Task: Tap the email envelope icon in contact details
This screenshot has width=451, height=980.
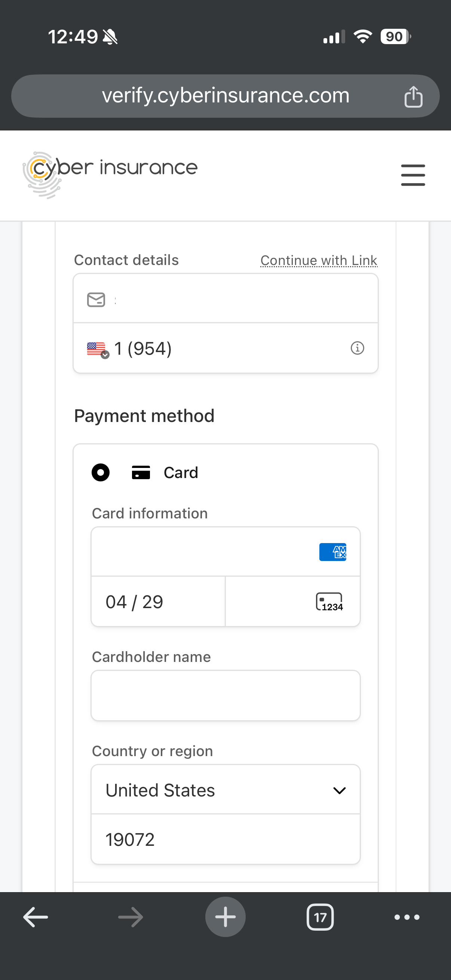Action: tap(95, 299)
